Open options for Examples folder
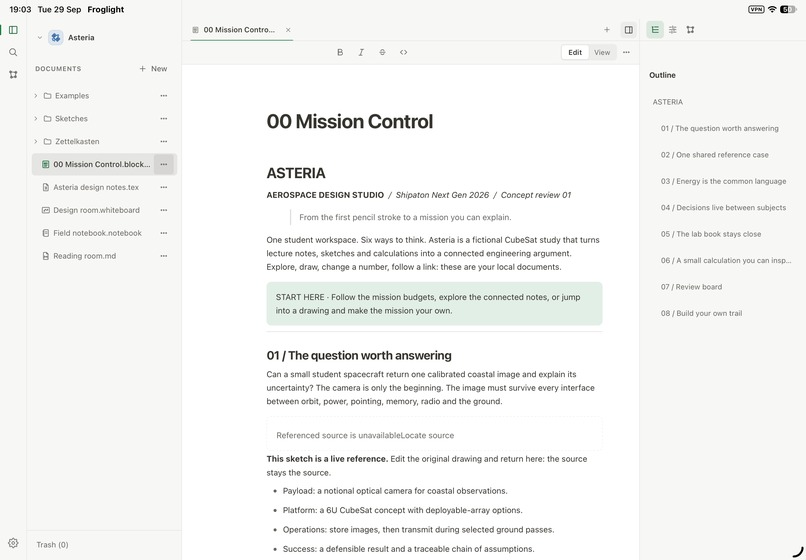806x560 pixels. pyautogui.click(x=163, y=96)
